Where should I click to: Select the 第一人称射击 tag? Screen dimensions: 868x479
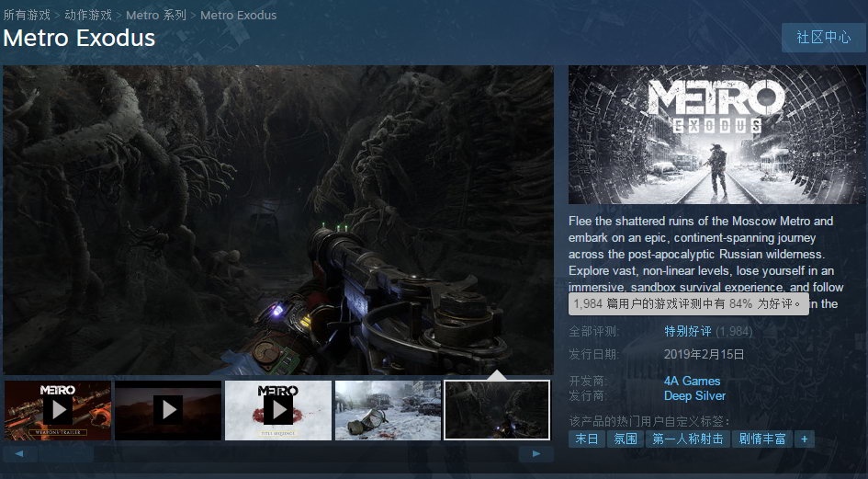(688, 439)
